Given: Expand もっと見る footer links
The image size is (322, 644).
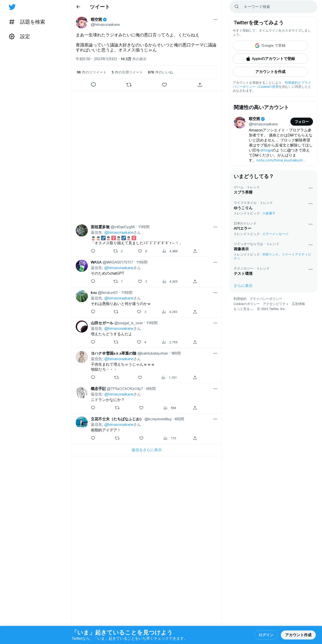Looking at the screenshot, I should coord(244,309).
